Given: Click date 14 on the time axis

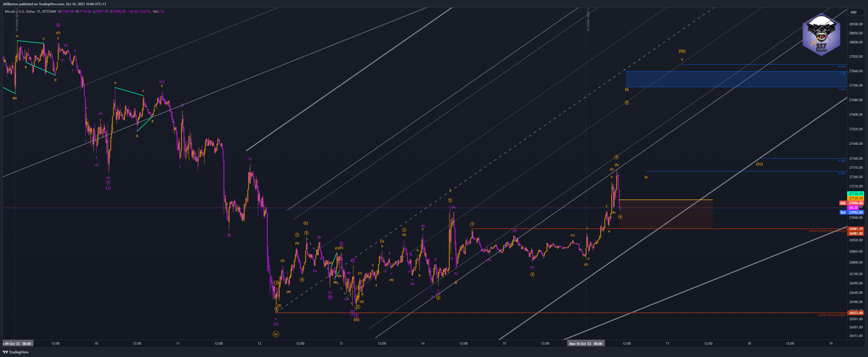Looking at the screenshot, I should point(422,344).
